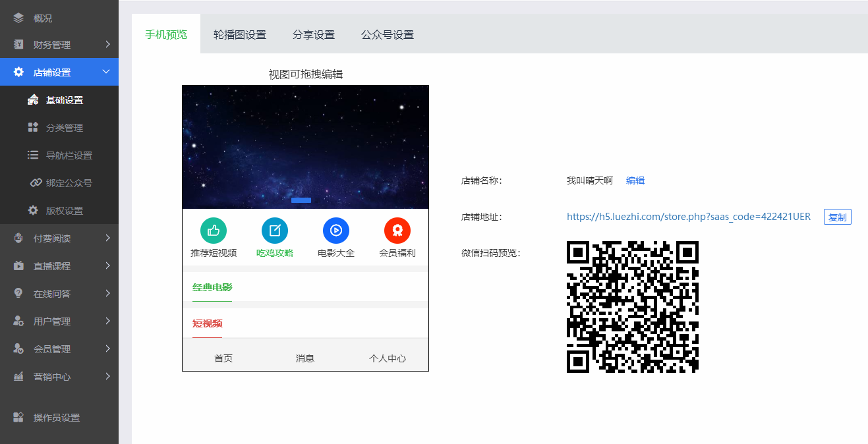Viewport: 868px width, 444px height.
Task: Click the 绑定公众号 link icon
Action: 36,183
